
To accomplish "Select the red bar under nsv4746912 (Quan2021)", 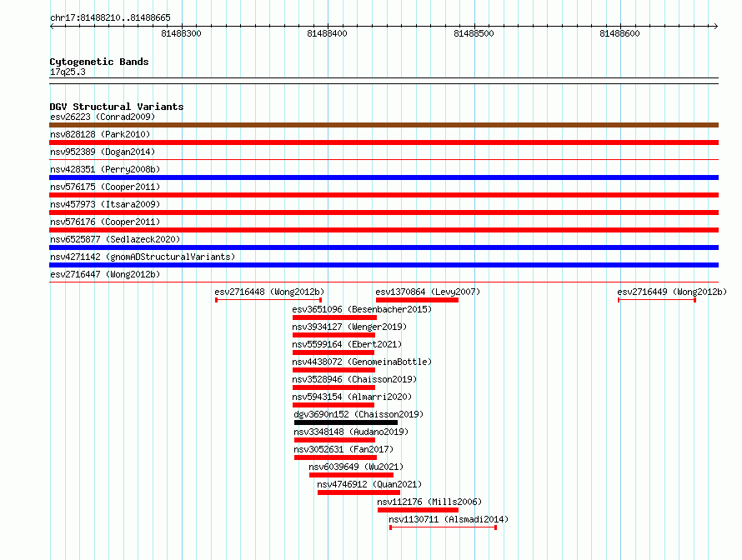I will click(x=358, y=492).
